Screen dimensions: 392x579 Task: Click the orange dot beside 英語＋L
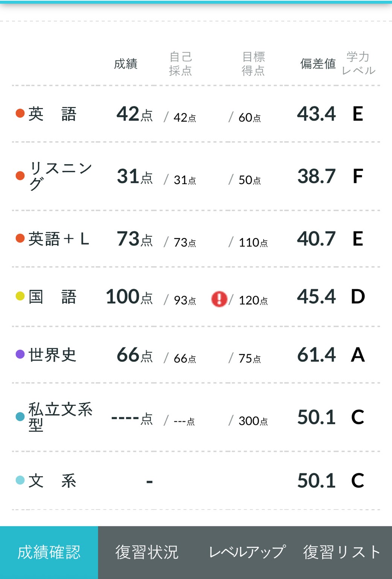20,238
